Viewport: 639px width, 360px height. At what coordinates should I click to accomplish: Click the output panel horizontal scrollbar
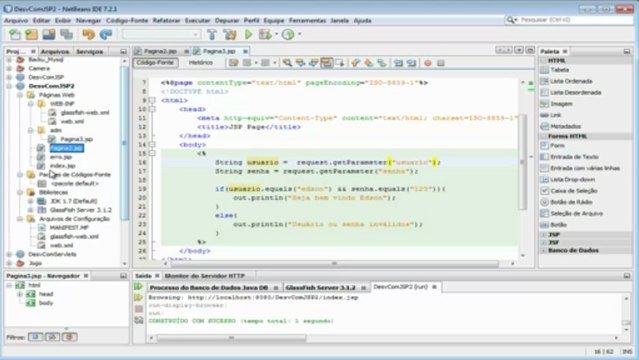point(231,338)
